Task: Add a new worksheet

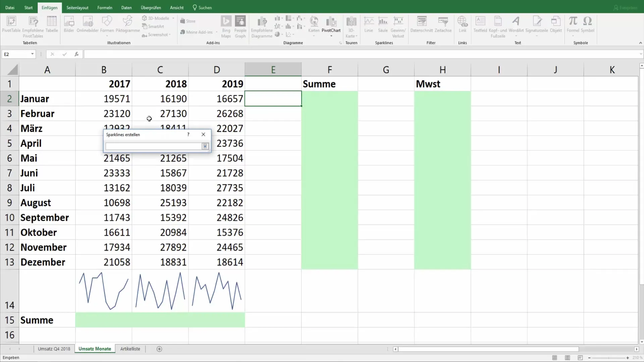Action: 159,349
